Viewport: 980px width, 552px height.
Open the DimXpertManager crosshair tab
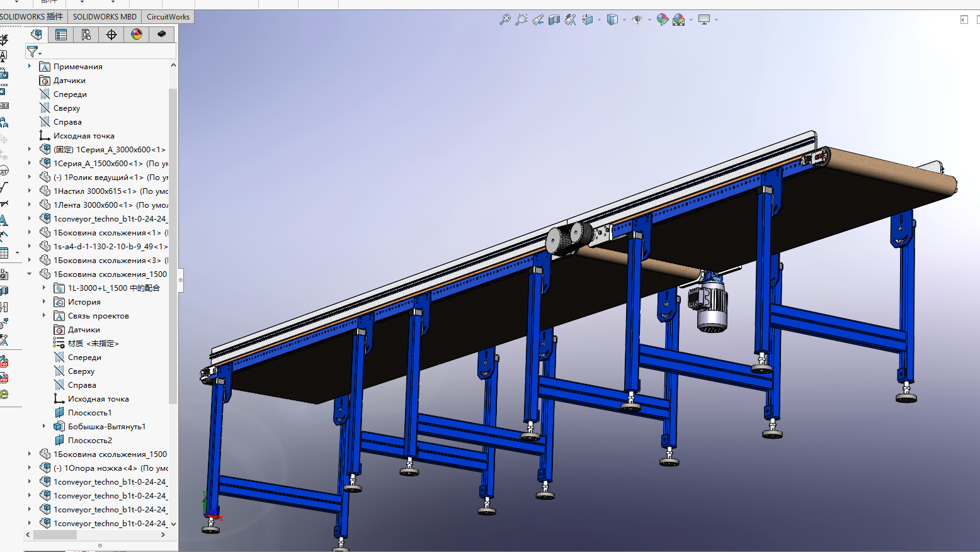pyautogui.click(x=111, y=34)
